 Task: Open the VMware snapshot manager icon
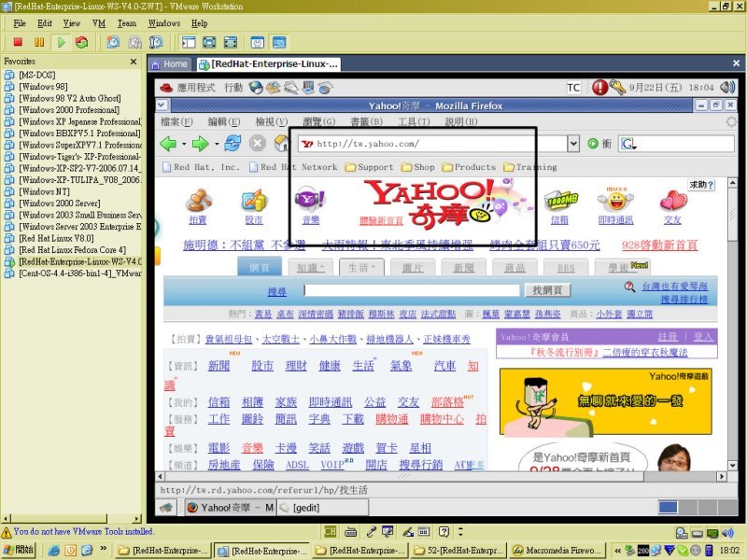coord(156,42)
